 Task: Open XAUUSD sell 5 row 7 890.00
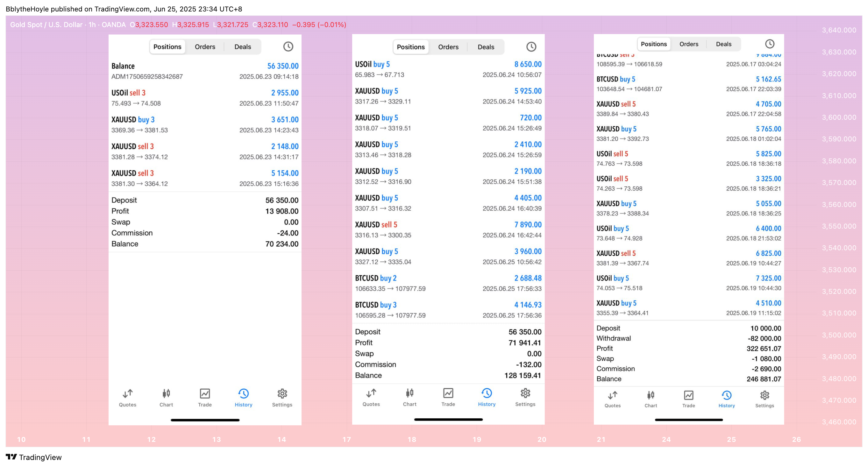(448, 230)
